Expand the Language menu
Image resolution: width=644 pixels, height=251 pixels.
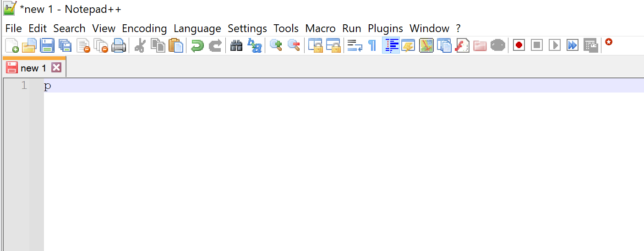(x=197, y=28)
